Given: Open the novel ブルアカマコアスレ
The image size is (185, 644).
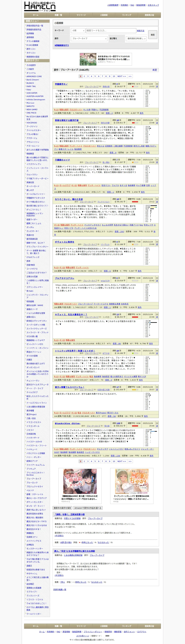Looking at the screenshot, I should coord(65,278).
